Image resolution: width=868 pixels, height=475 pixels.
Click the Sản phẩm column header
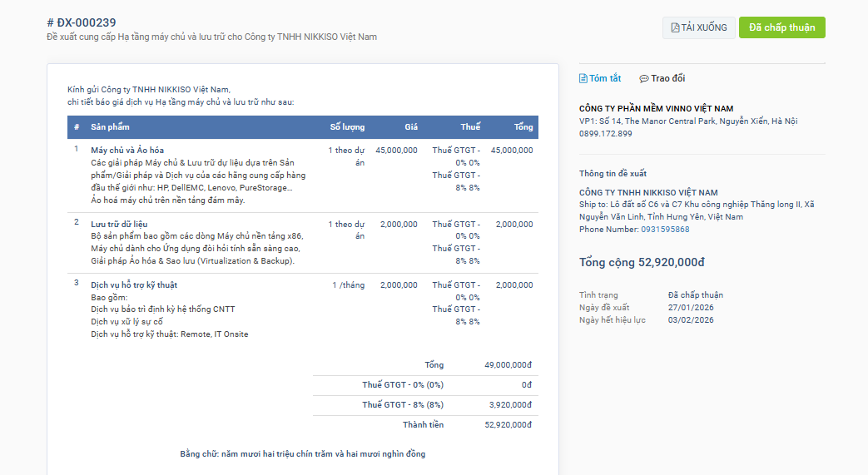click(x=110, y=126)
